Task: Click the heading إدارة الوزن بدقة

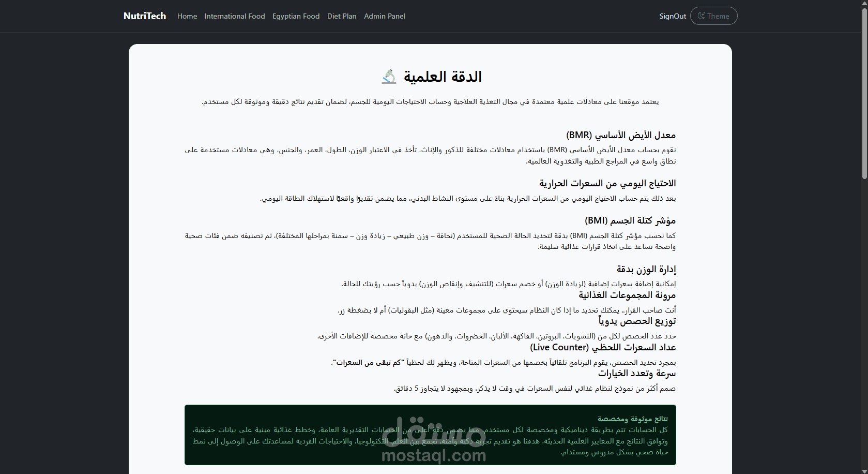Action: 646,269
